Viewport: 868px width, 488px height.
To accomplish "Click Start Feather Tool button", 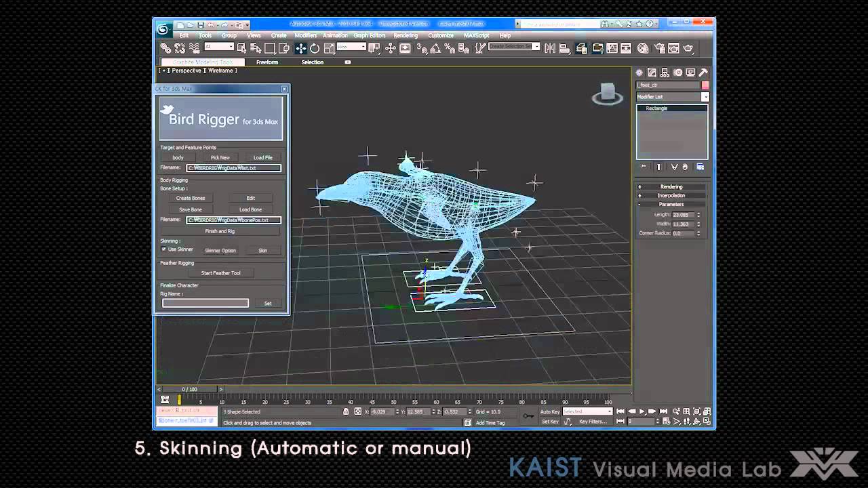I will [220, 273].
